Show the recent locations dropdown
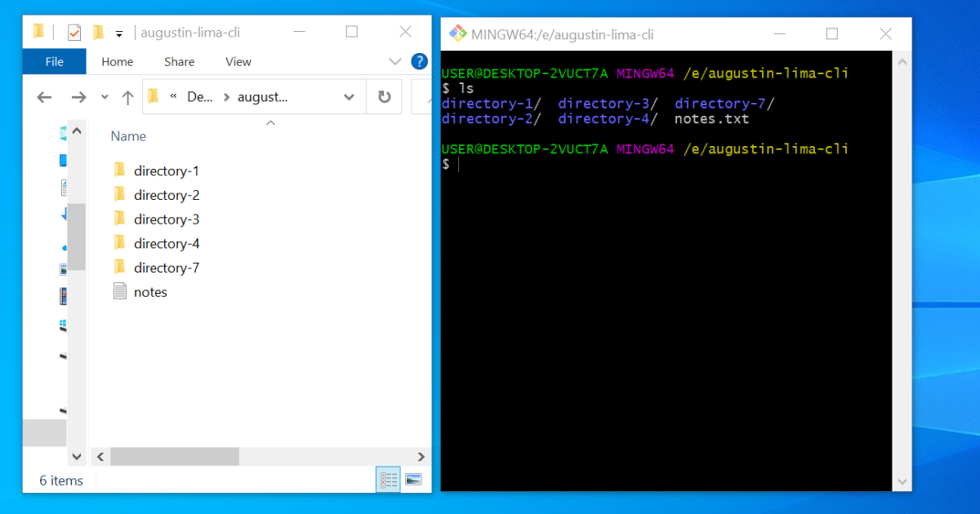This screenshot has width=980, height=514. pyautogui.click(x=105, y=97)
